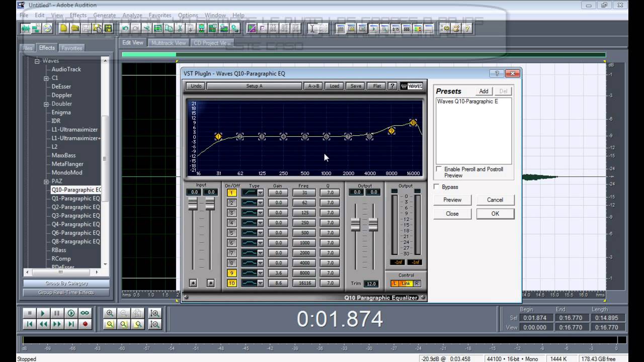The image size is (644, 362).
Task: Click the Stop transport button
Action: tap(30, 313)
